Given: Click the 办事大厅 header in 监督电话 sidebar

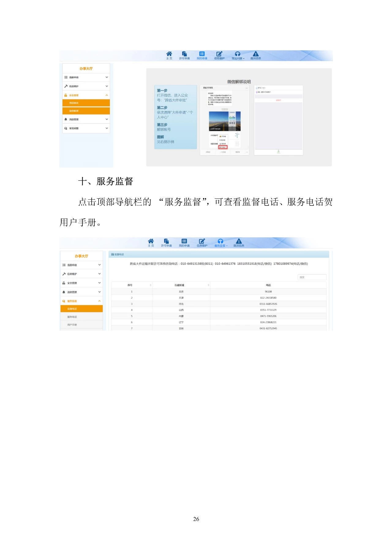Looking at the screenshot, I should coord(81,256).
